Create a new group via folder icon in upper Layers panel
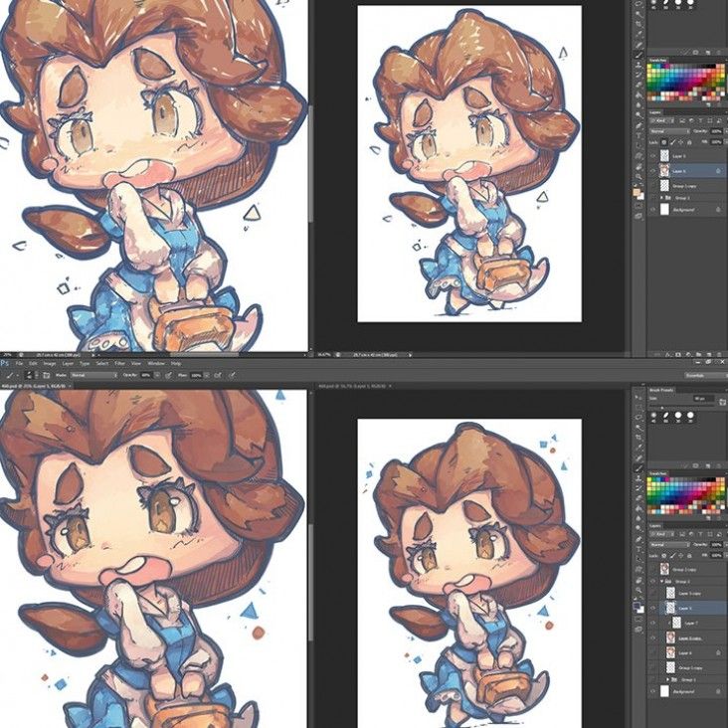Viewport: 728px width, 728px height. coord(699,354)
